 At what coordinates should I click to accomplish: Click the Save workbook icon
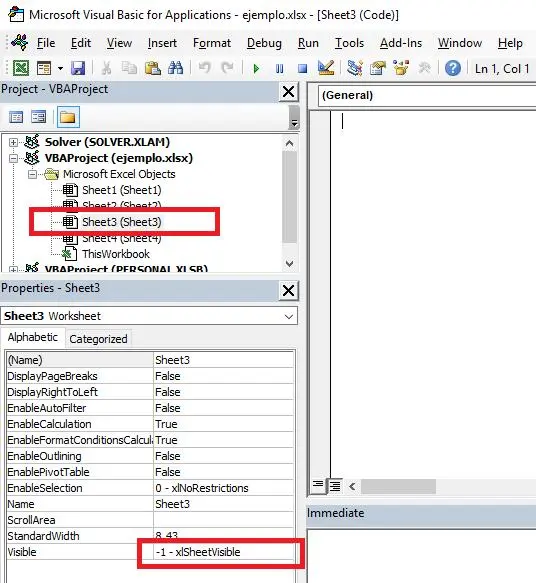78,68
